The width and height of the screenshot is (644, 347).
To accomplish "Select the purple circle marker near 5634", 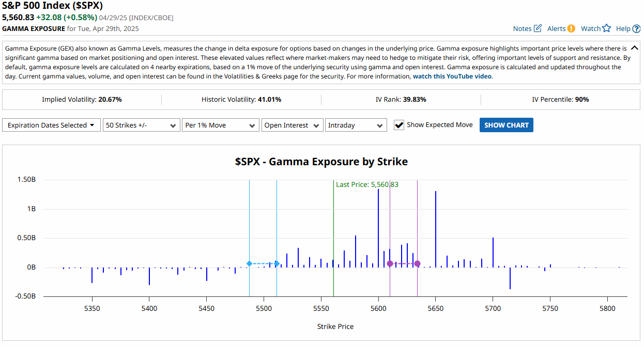I will (417, 264).
